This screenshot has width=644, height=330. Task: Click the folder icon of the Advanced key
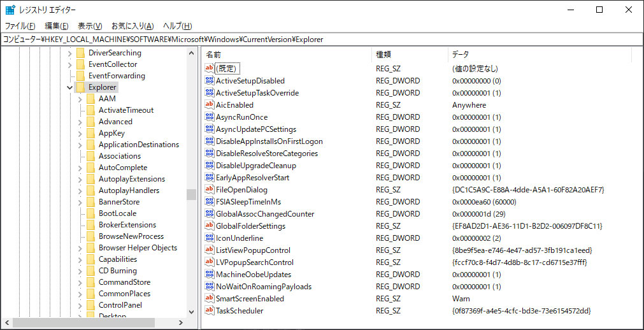coord(90,122)
